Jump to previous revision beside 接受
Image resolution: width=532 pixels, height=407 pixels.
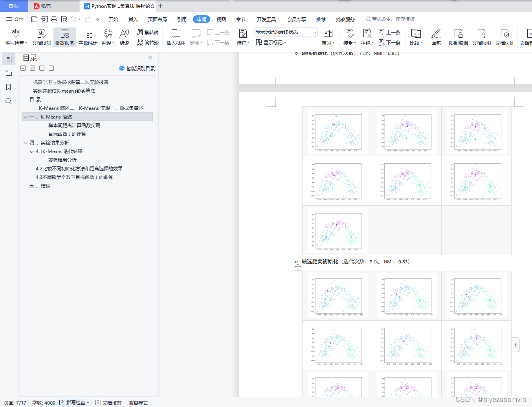tap(390, 33)
